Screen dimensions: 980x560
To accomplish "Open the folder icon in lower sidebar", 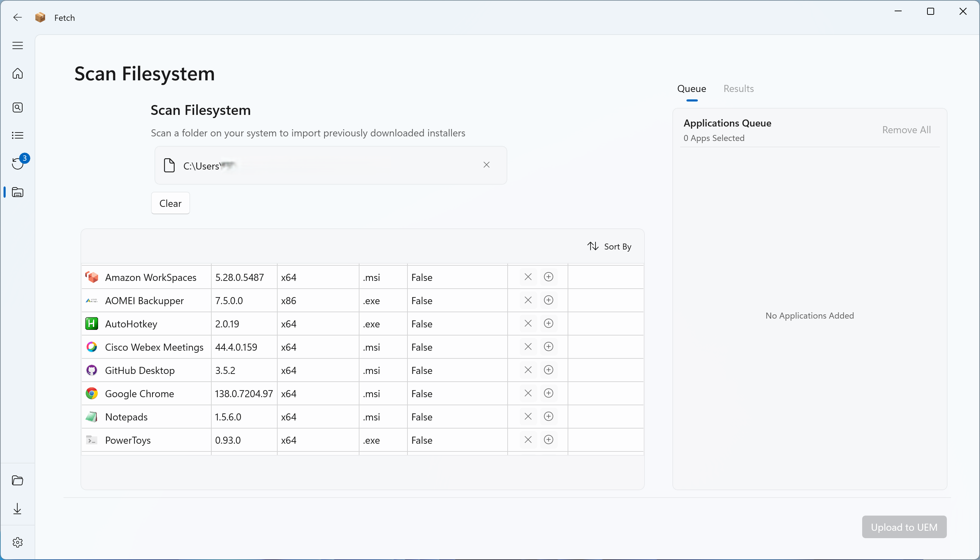I will 18,480.
